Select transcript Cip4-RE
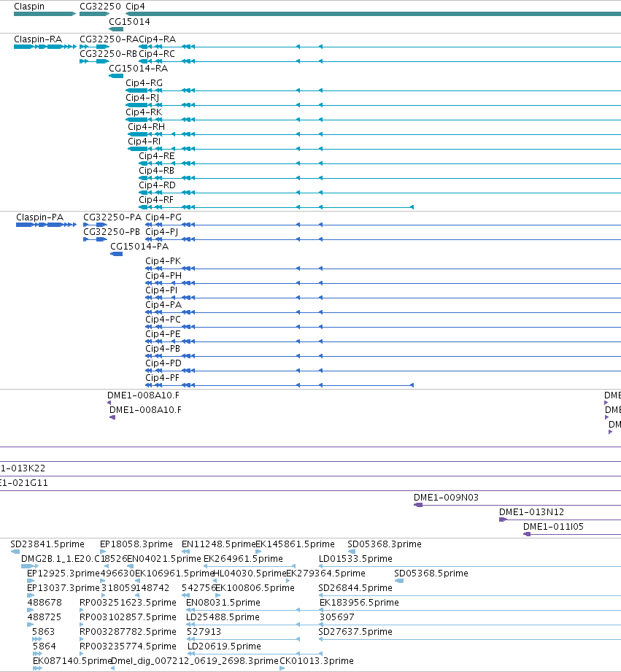 pyautogui.click(x=157, y=155)
